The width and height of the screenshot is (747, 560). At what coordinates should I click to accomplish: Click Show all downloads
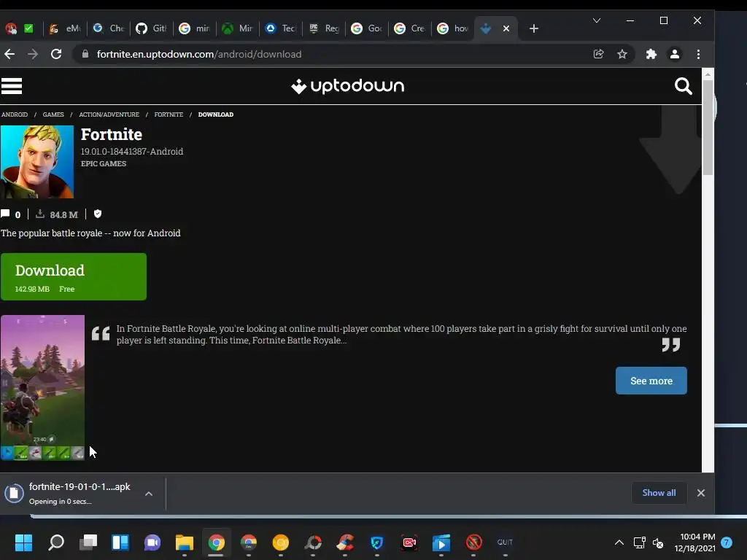[x=659, y=493]
